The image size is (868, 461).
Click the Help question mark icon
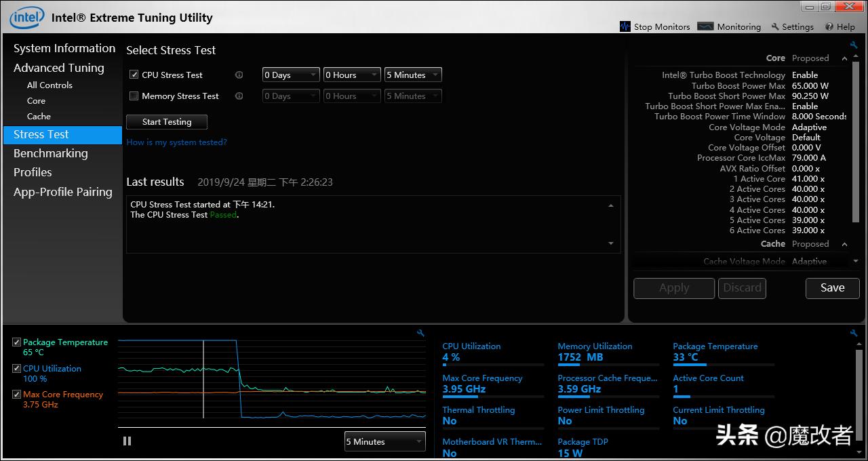tap(829, 27)
